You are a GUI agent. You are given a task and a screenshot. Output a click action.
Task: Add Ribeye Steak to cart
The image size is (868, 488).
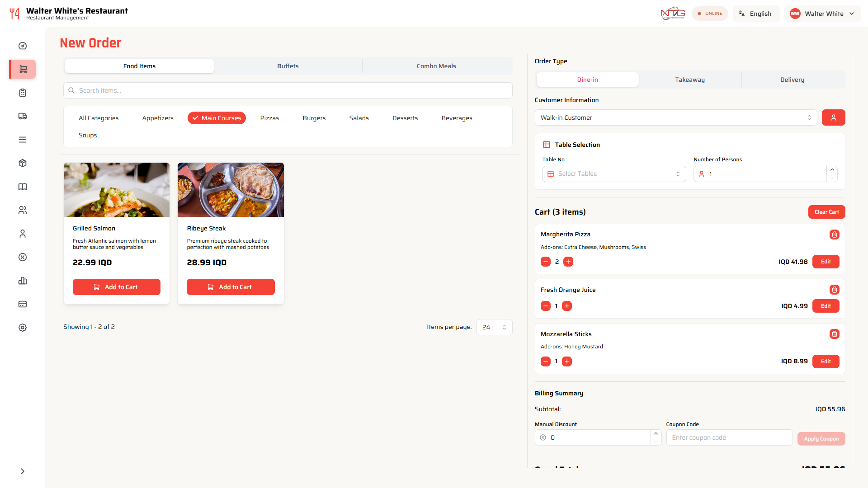point(231,287)
